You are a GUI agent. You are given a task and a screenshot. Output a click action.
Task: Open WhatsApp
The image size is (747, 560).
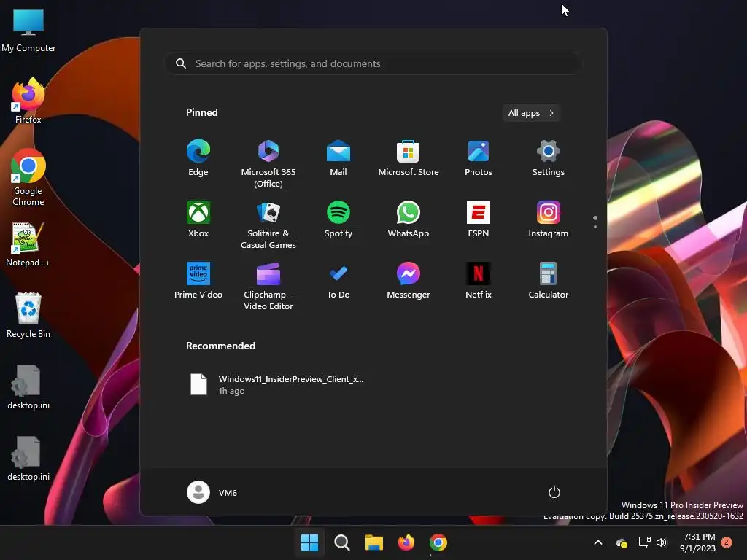[x=409, y=219]
